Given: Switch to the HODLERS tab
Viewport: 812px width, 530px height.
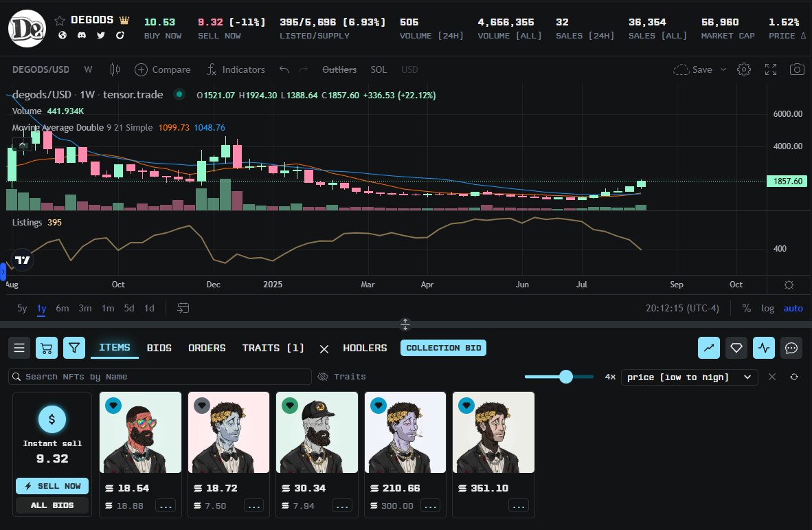Looking at the screenshot, I should 365,348.
